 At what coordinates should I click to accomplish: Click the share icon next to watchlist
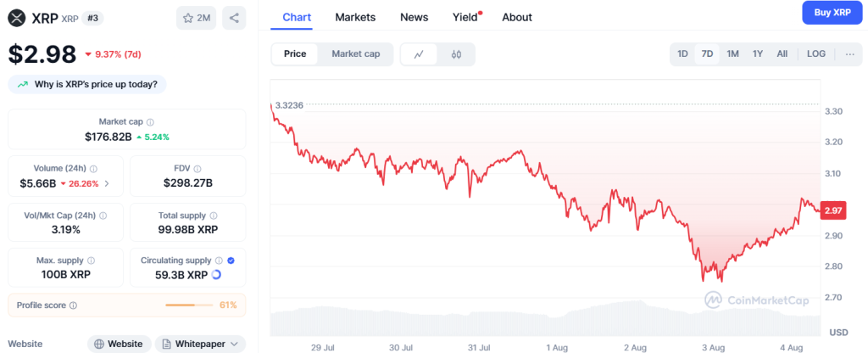tap(234, 17)
